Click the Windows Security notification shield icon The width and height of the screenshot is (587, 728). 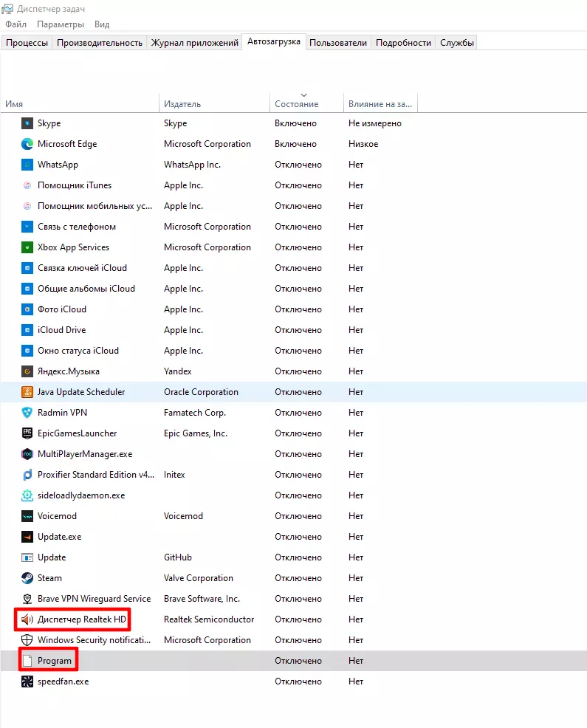27,640
